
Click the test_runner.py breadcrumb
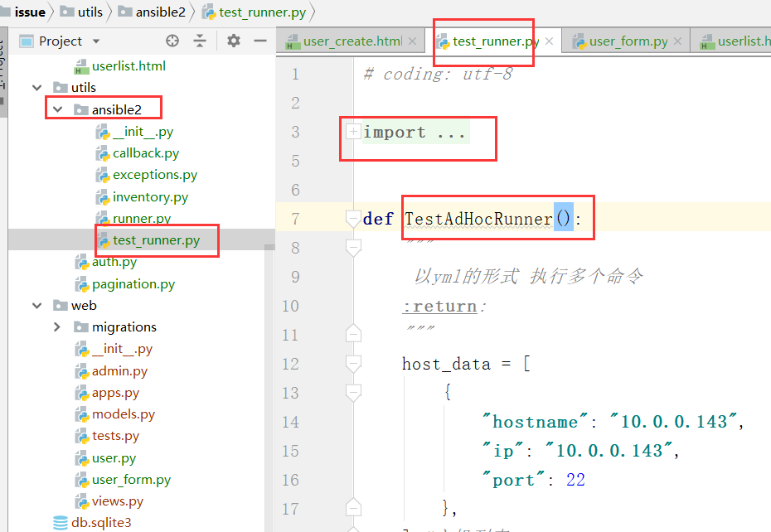255,12
